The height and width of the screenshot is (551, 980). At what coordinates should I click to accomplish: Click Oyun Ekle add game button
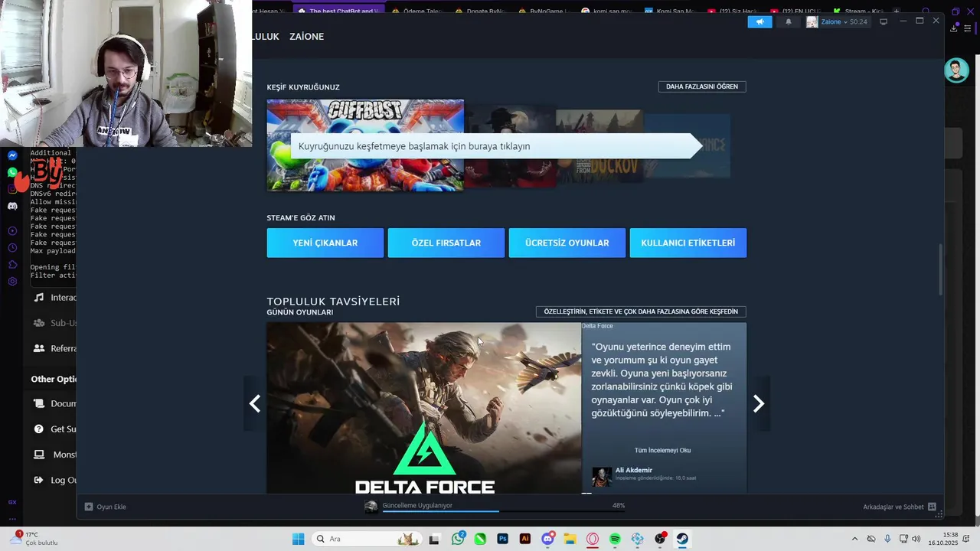click(106, 507)
